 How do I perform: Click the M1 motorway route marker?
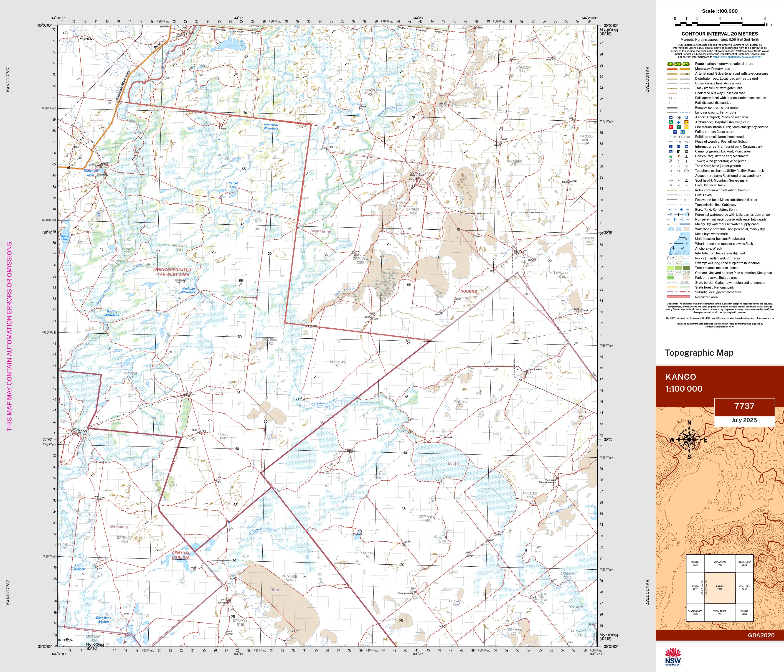670,64
